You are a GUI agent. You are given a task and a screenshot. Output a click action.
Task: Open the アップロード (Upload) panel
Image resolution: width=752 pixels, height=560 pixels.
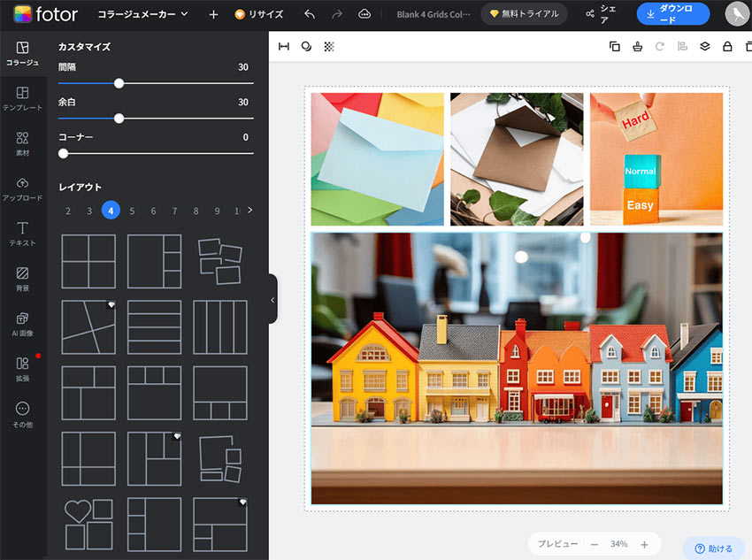click(x=22, y=188)
